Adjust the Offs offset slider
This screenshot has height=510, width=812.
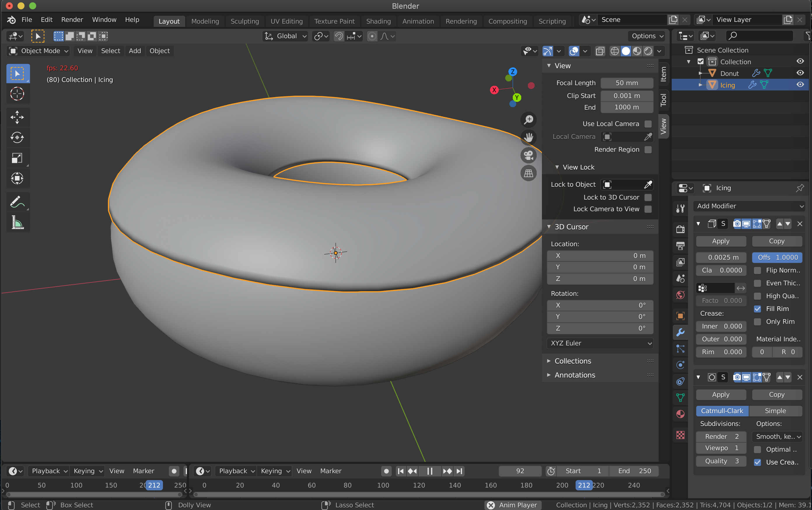click(x=777, y=257)
